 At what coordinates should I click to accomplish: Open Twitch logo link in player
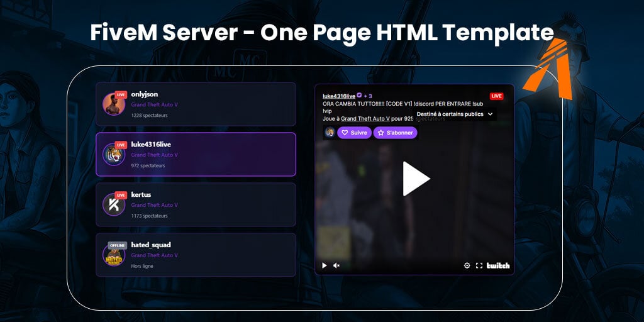click(x=498, y=266)
